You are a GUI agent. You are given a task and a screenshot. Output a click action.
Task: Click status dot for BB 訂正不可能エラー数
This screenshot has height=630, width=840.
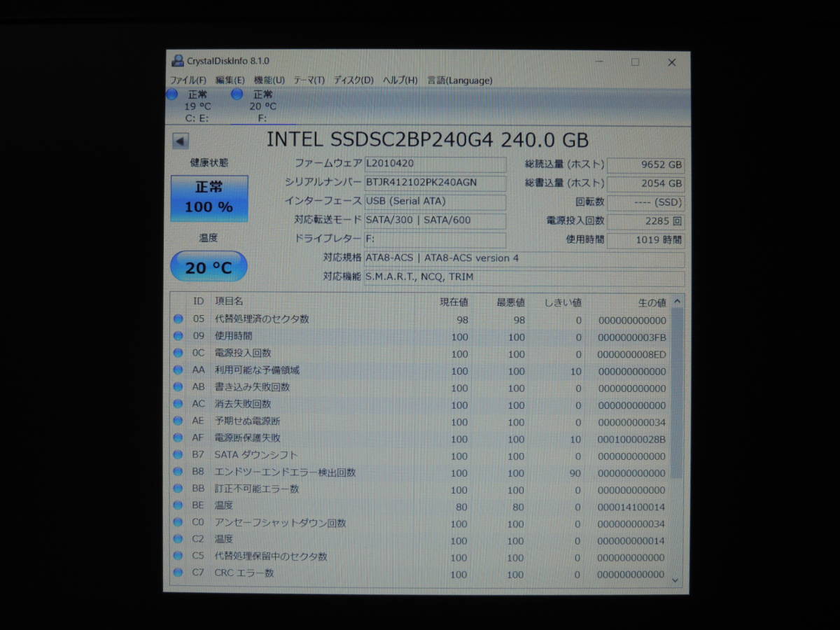[178, 489]
